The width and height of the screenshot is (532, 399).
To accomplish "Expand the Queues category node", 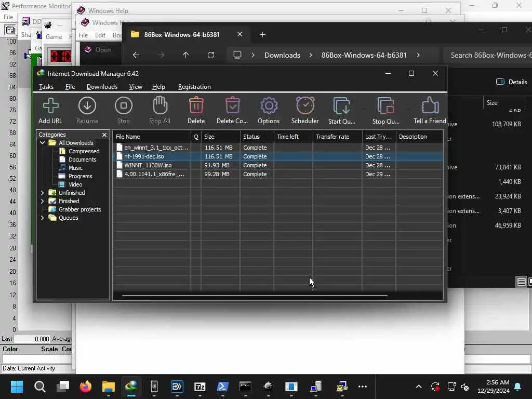I will coord(43,218).
